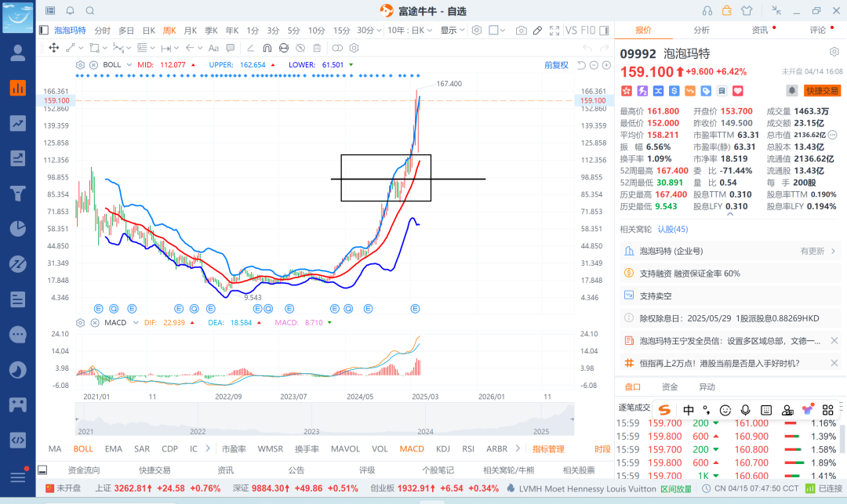Remove the MACD indicator with X
This screenshot has height=504, width=847.
(95, 323)
